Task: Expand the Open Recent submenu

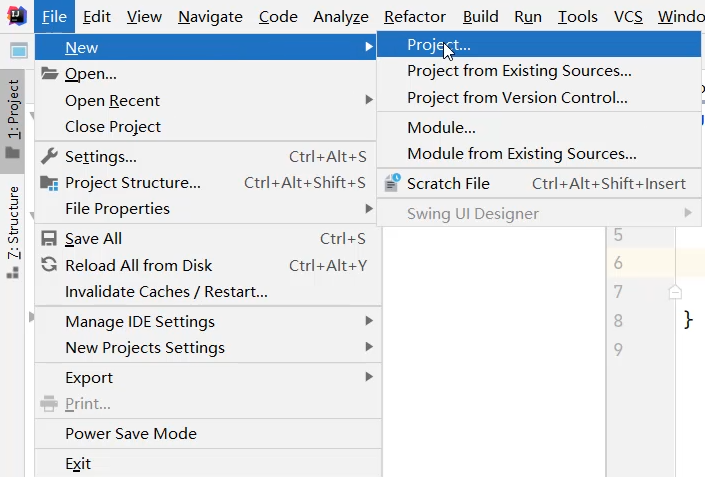Action: pyautogui.click(x=112, y=101)
